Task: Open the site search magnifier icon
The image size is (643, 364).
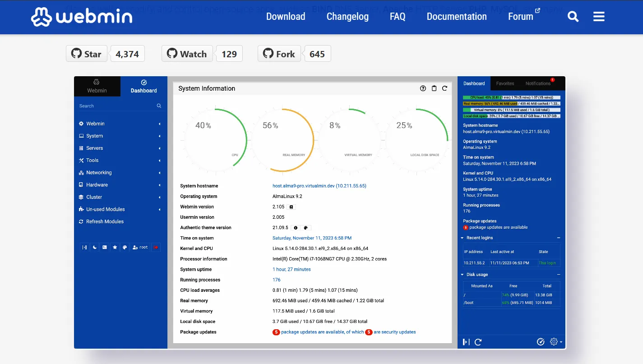Action: coord(573,17)
